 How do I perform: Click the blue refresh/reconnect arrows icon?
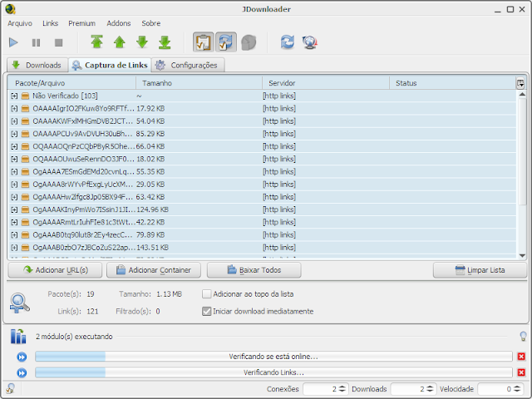(288, 42)
